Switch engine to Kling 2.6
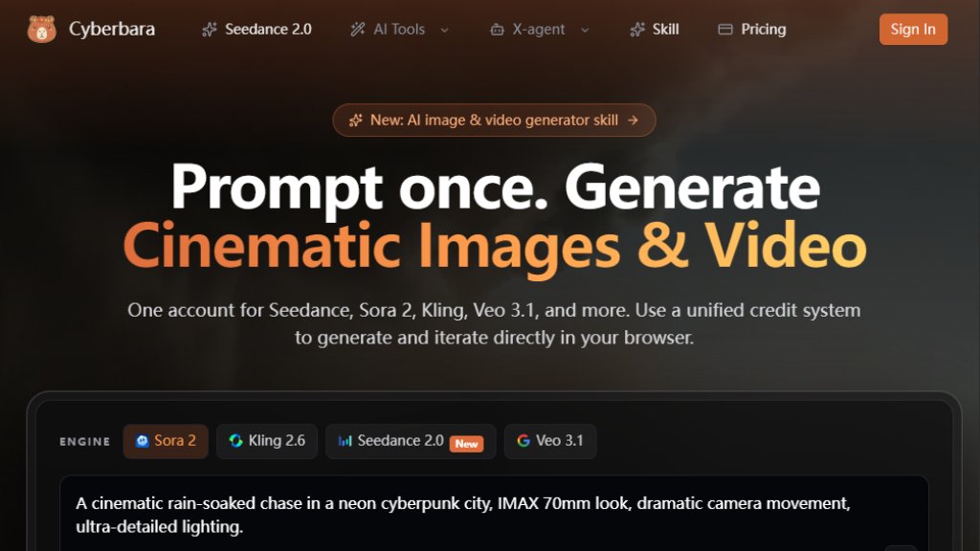980x551 pixels. coord(267,441)
